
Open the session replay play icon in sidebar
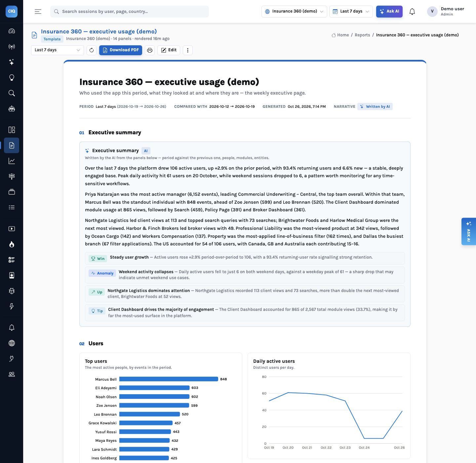pos(12,229)
